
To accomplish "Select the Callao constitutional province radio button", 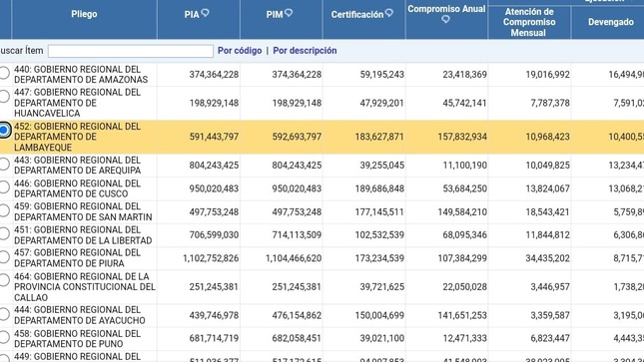I will (4, 280).
